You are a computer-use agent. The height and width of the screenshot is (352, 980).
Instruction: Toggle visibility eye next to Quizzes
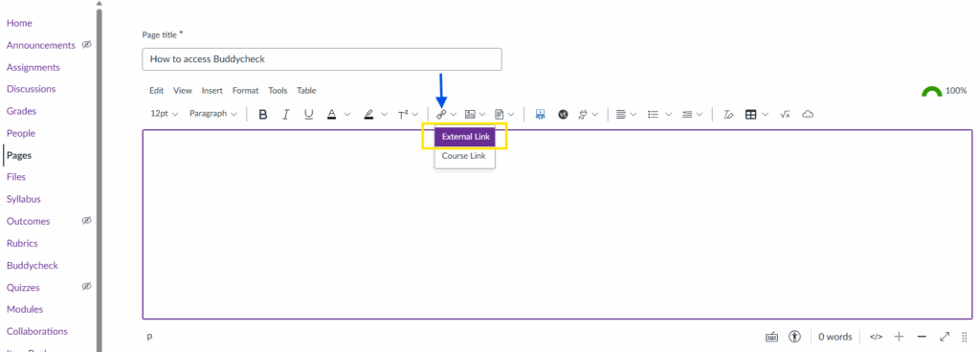click(87, 286)
